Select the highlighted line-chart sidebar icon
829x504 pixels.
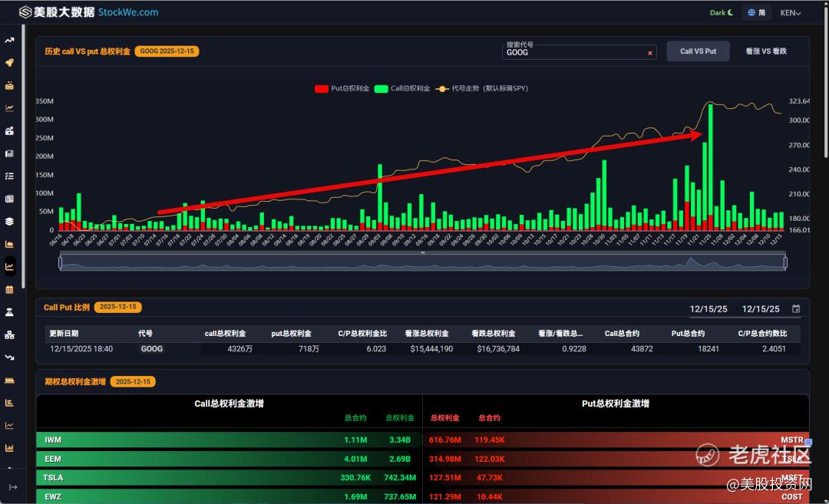click(9, 267)
